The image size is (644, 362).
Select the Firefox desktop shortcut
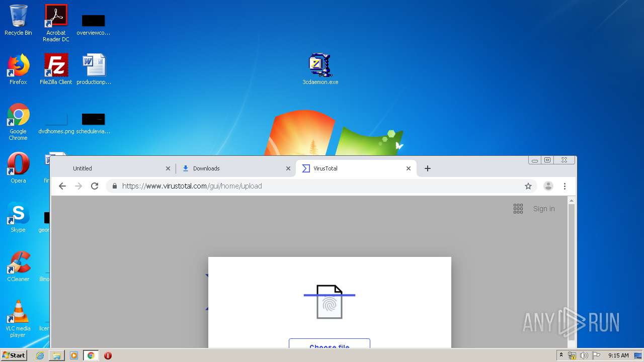coord(18,69)
